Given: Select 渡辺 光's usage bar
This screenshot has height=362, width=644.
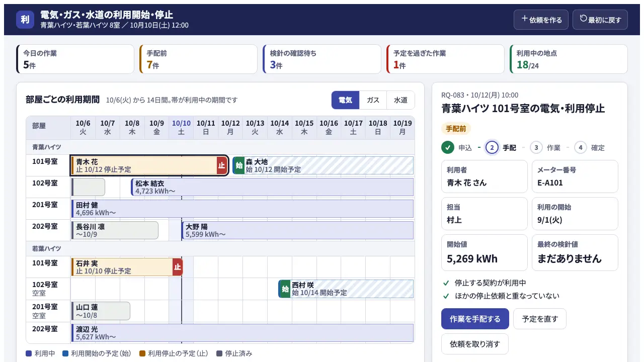Looking at the screenshot, I should (x=243, y=333).
